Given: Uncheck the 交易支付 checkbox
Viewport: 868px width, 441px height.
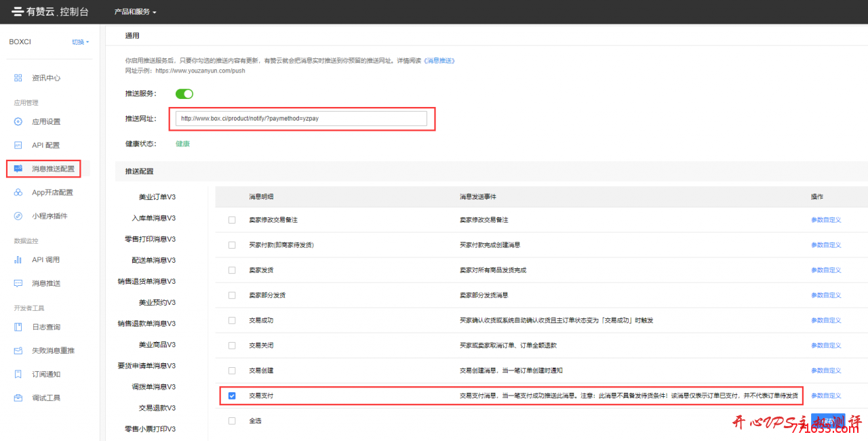Looking at the screenshot, I should pyautogui.click(x=232, y=396).
